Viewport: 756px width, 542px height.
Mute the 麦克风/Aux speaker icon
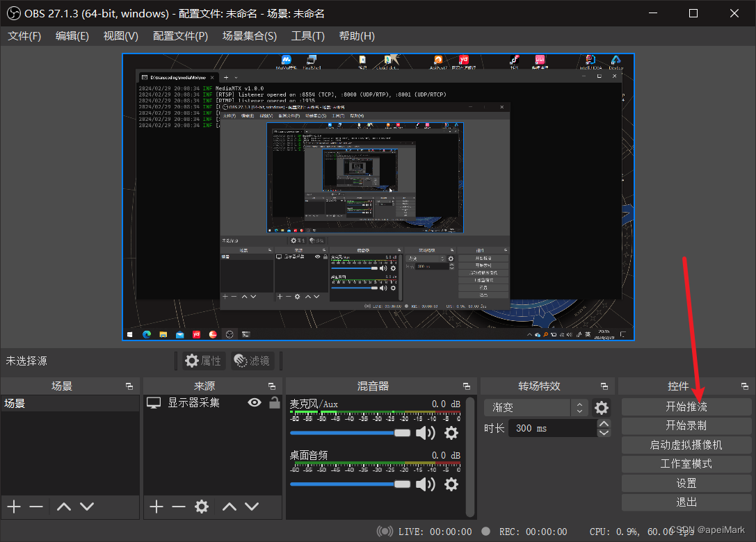click(x=425, y=433)
